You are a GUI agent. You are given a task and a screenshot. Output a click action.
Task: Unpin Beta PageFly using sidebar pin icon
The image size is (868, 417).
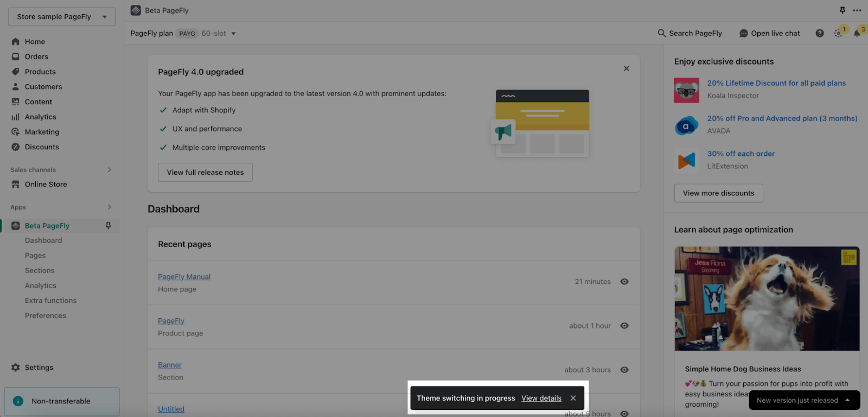[108, 226]
